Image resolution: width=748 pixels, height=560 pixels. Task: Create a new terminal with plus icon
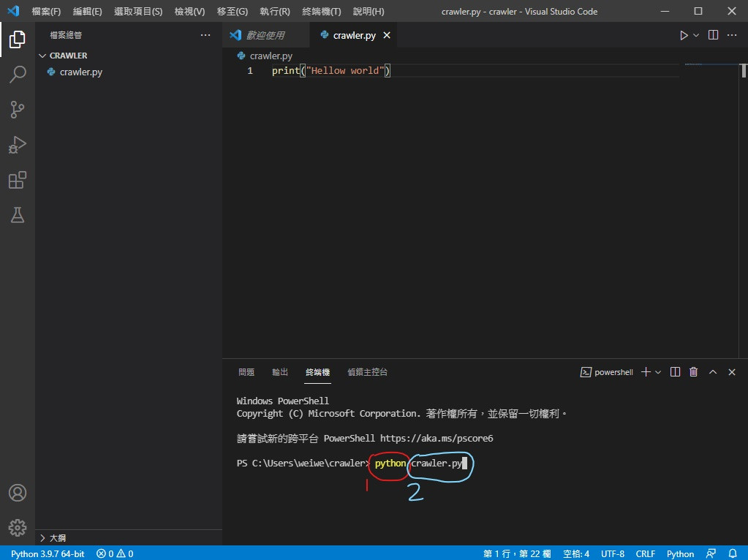tap(646, 372)
